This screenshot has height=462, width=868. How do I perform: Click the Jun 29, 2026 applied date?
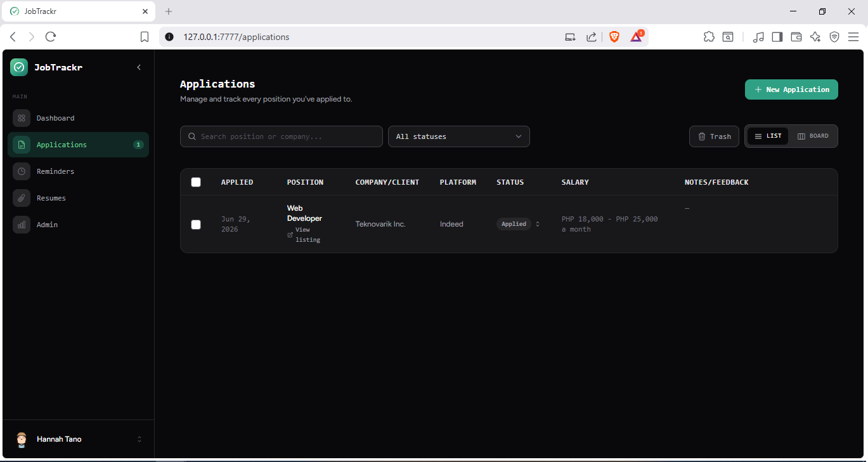(x=236, y=224)
